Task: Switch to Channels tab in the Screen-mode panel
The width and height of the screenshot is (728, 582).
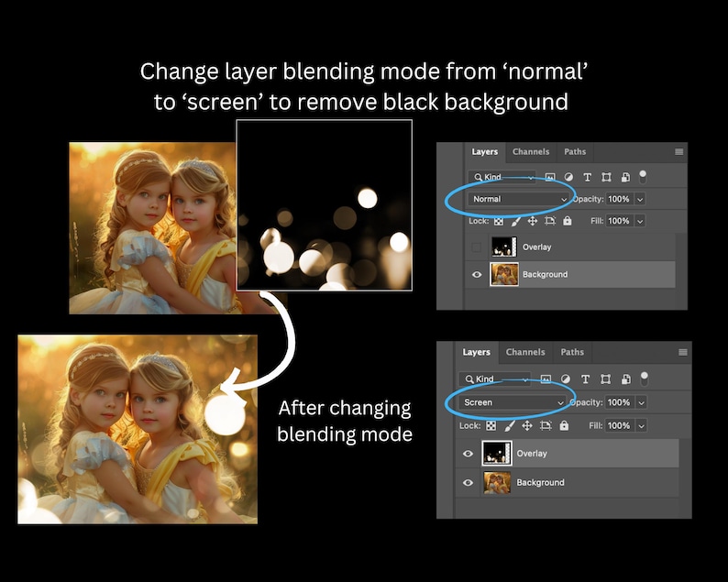Action: pyautogui.click(x=525, y=352)
